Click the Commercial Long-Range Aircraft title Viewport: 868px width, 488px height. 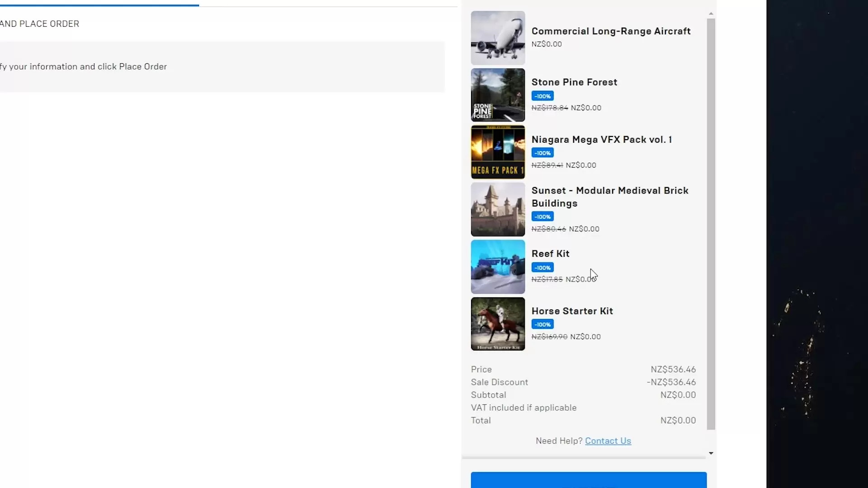[x=611, y=31]
